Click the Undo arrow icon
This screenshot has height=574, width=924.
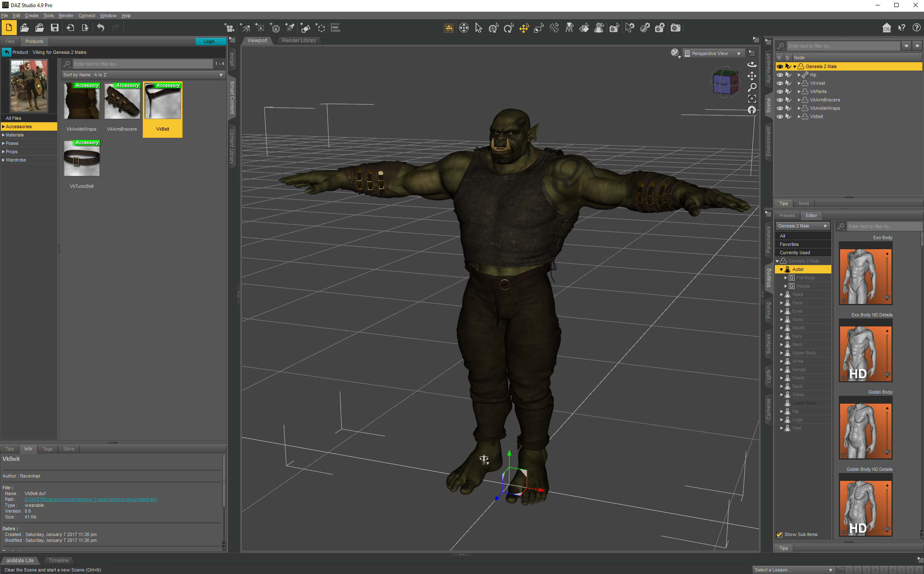pyautogui.click(x=101, y=28)
